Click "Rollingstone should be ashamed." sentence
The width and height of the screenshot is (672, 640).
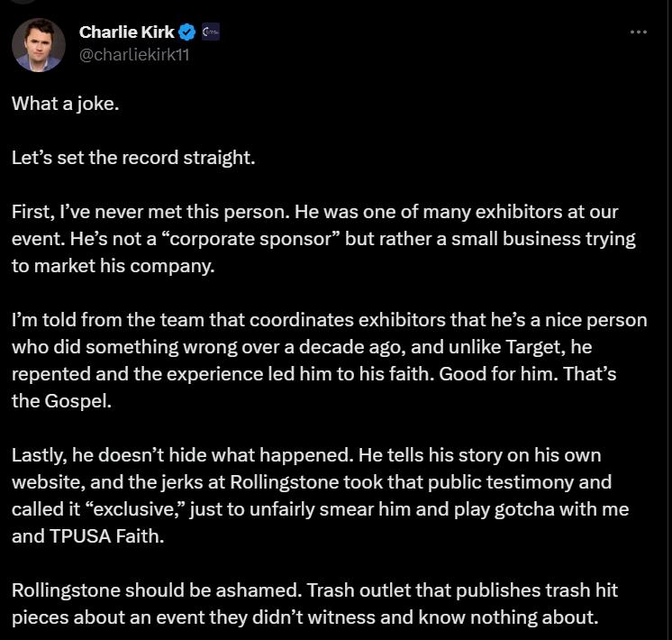(x=157, y=590)
